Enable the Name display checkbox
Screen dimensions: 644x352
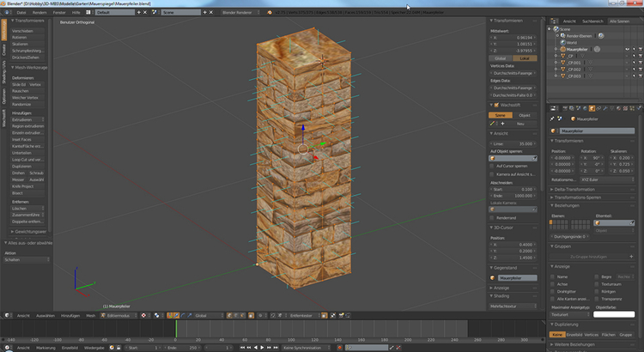point(553,276)
